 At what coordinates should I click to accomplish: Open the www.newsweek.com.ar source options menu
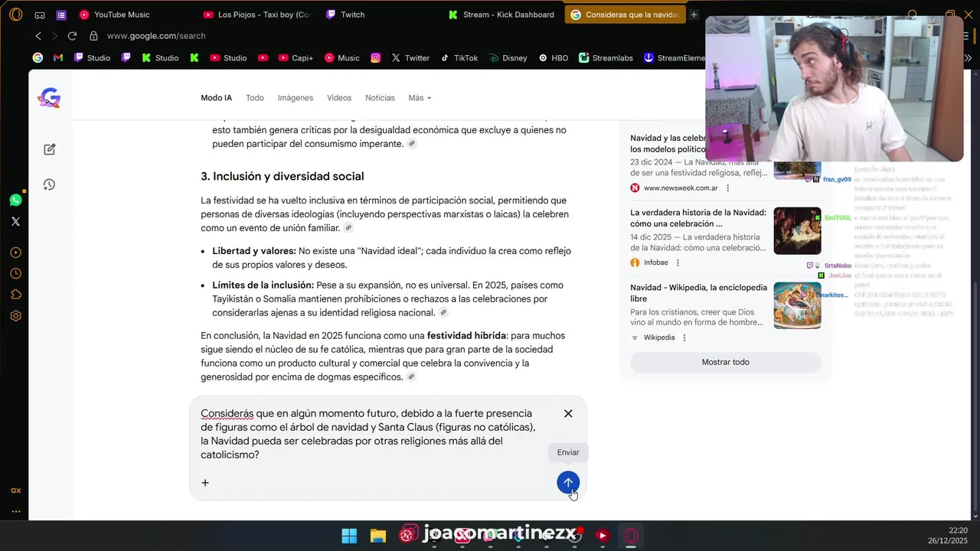click(727, 187)
